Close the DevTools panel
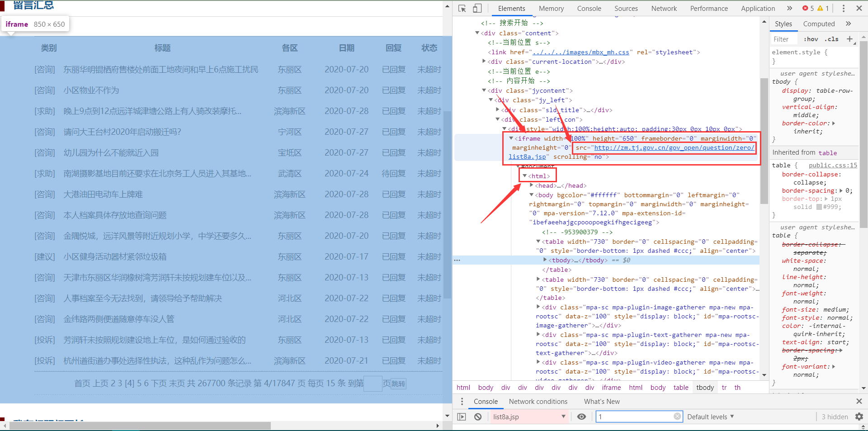868x431 pixels. pos(859,8)
